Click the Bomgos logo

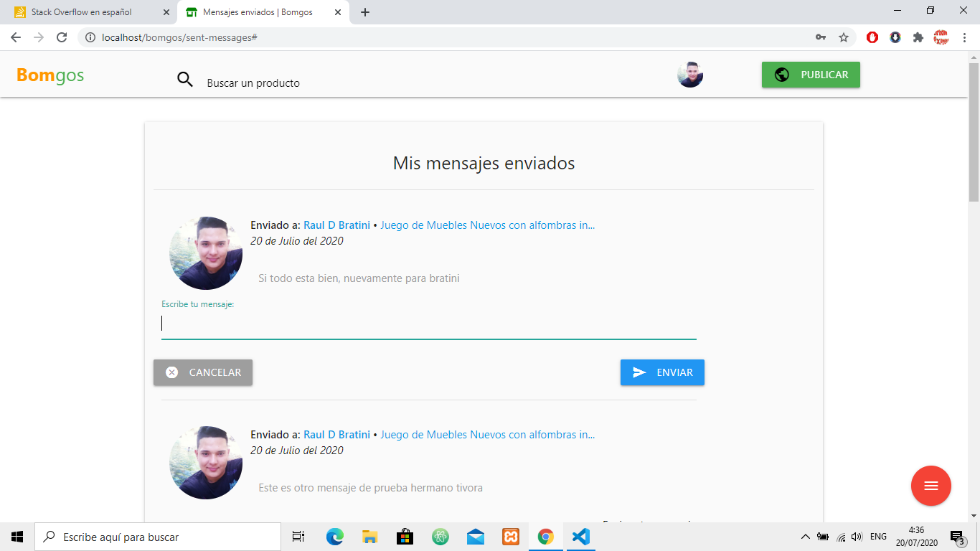tap(50, 75)
